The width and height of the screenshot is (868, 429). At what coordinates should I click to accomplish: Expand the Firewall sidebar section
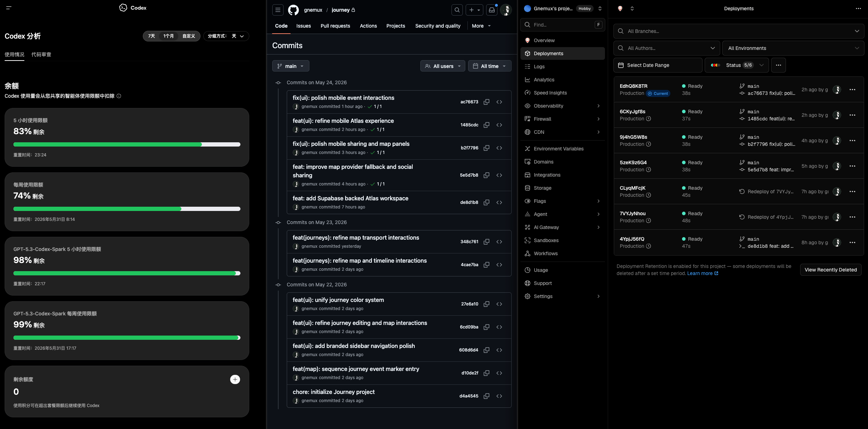click(x=563, y=119)
